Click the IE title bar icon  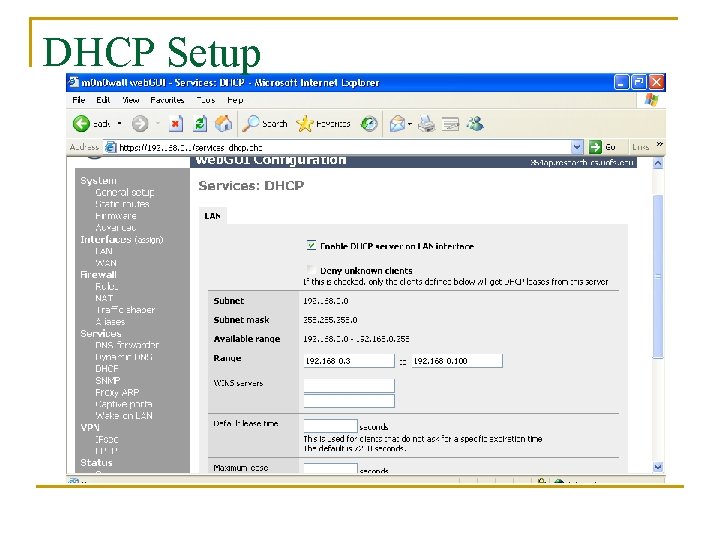click(73, 82)
